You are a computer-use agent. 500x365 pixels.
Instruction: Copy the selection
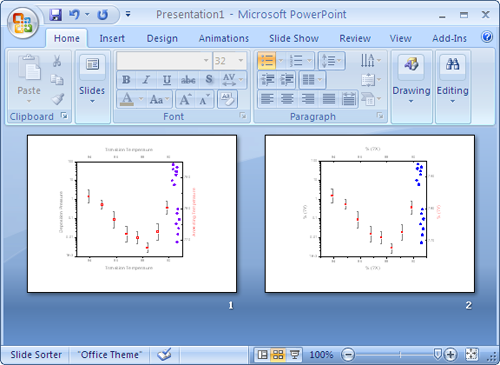[x=57, y=80]
